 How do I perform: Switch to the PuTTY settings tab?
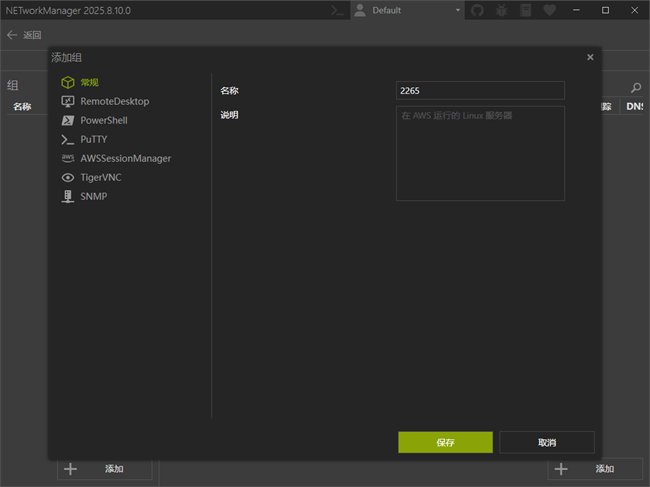click(93, 139)
